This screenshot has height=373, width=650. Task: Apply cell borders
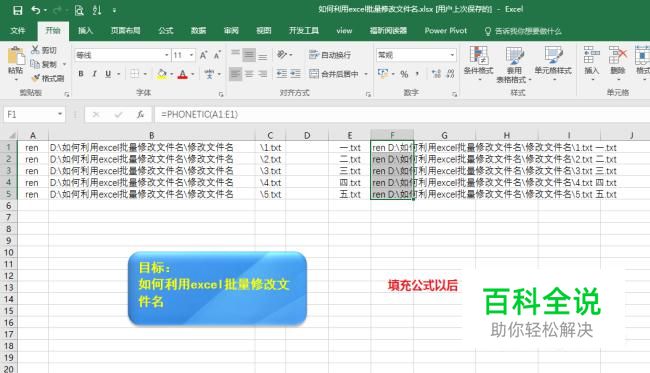pos(135,74)
